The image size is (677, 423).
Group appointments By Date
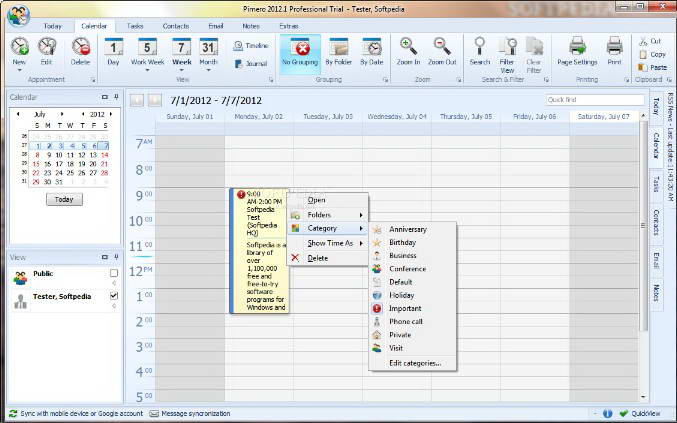(x=372, y=51)
